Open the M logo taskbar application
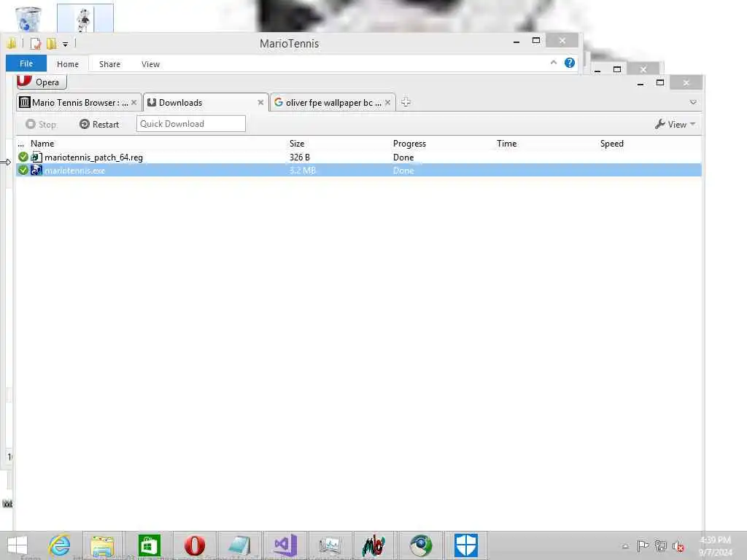The image size is (747, 560). 373,545
